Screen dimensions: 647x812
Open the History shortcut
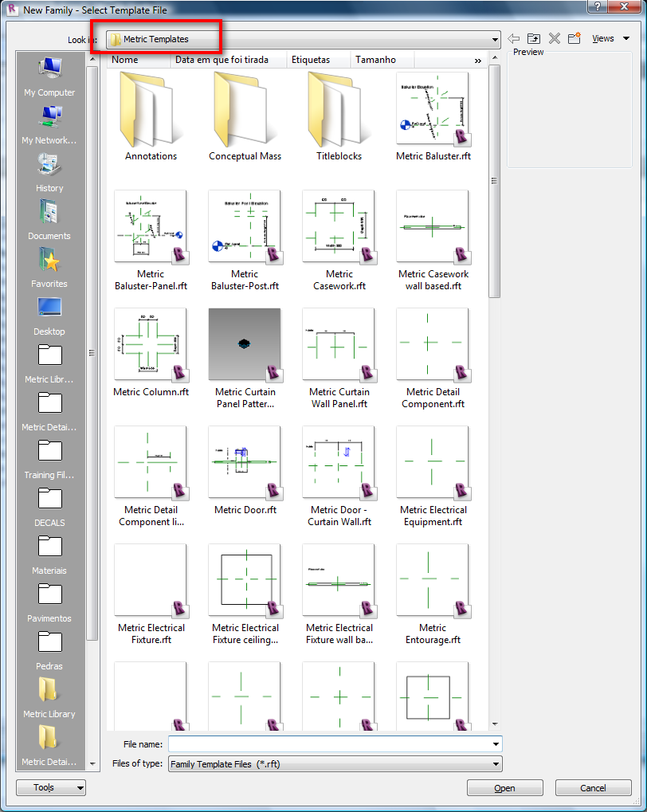point(49,172)
